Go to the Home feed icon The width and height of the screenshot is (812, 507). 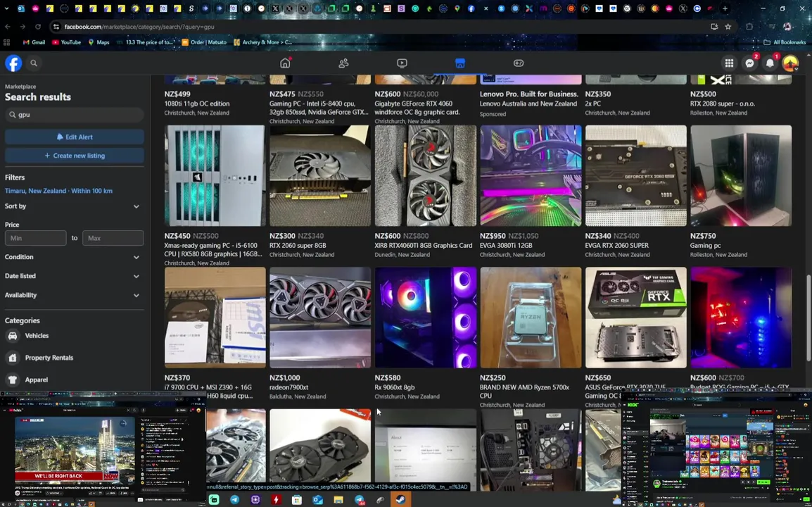[x=285, y=63]
